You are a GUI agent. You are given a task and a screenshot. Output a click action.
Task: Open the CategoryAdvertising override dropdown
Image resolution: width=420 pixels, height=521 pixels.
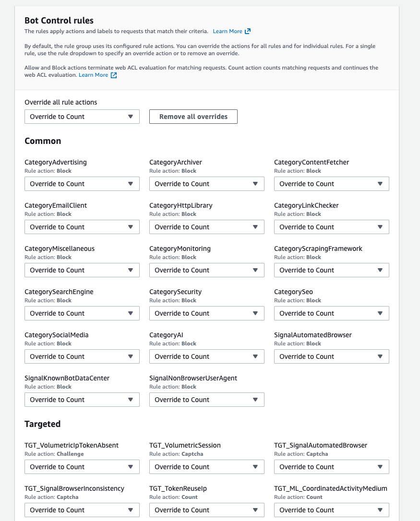(82, 183)
